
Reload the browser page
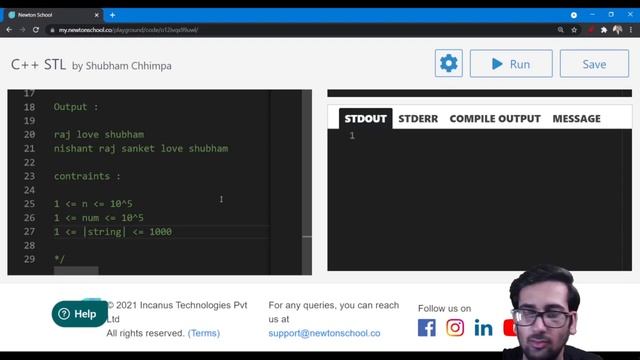36,30
